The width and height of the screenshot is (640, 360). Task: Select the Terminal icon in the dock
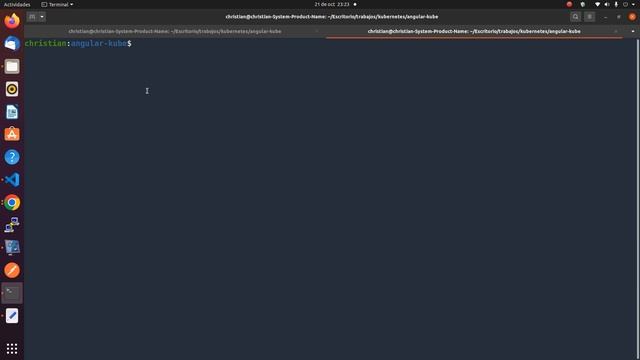pos(12,293)
